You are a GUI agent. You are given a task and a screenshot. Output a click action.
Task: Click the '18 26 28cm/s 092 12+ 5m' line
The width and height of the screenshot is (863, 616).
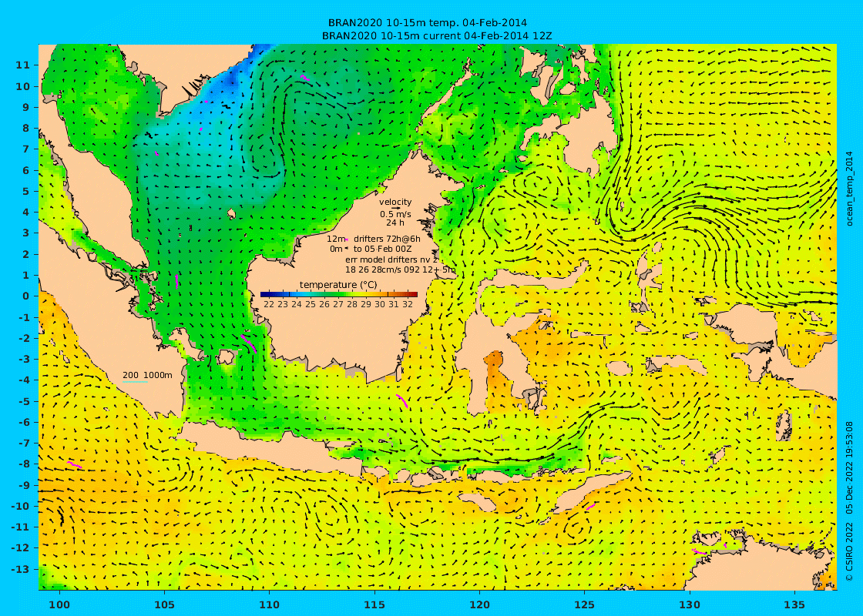click(400, 269)
